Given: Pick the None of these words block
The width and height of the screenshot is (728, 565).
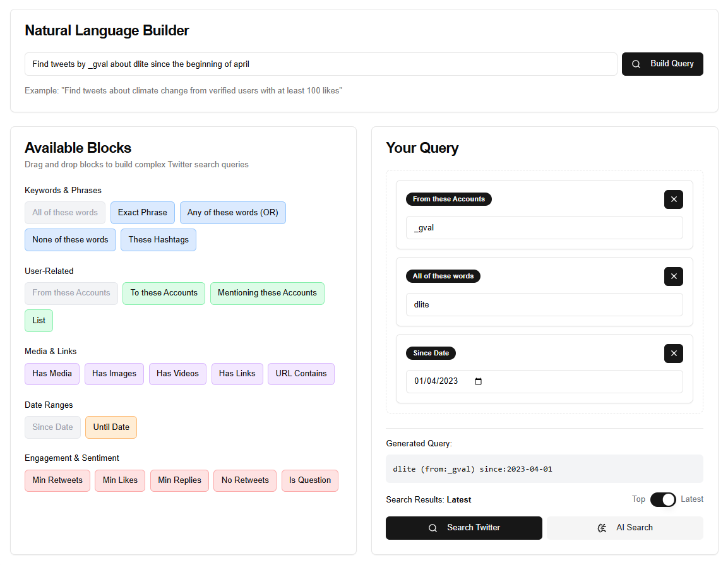Looking at the screenshot, I should pyautogui.click(x=70, y=239).
